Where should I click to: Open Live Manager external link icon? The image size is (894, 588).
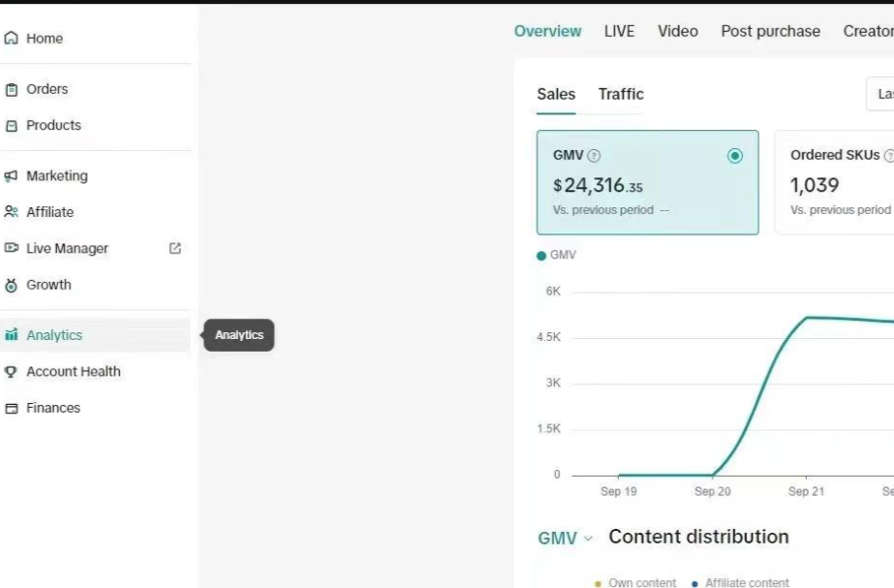click(175, 248)
